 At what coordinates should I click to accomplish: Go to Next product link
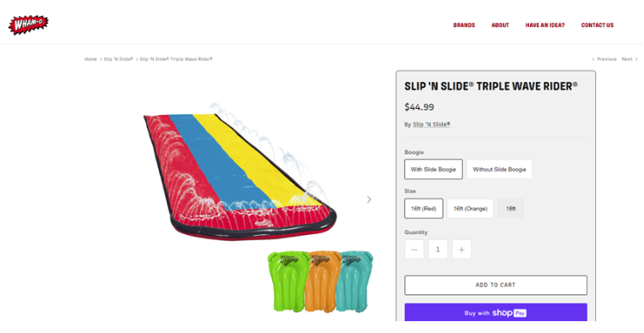[630, 59]
